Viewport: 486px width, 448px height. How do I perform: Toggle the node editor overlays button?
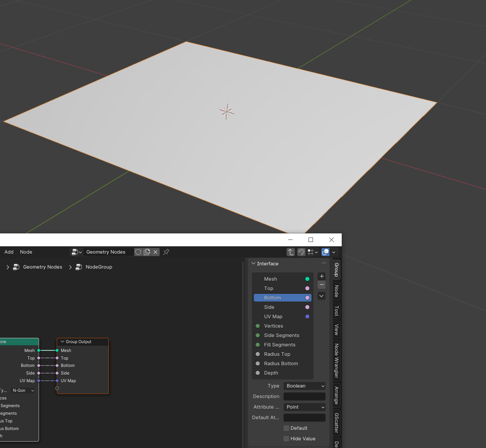[x=325, y=252]
